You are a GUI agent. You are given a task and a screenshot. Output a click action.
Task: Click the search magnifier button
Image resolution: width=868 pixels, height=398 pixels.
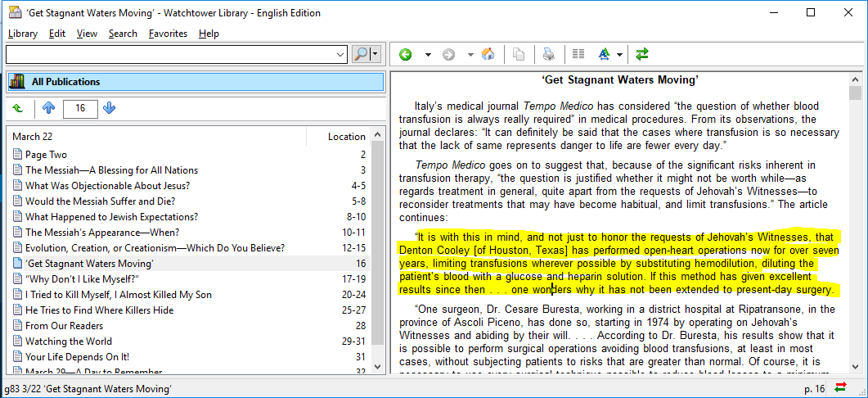(361, 55)
